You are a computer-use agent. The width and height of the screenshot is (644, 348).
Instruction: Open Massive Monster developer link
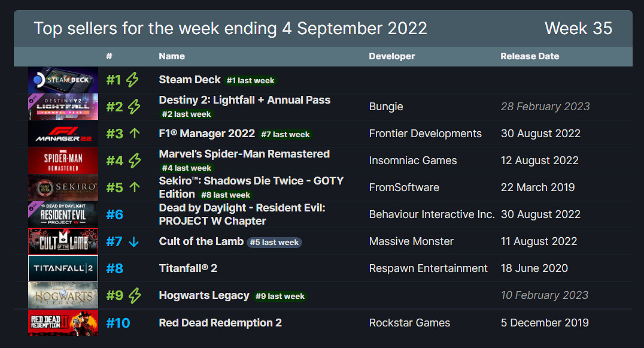click(x=411, y=241)
